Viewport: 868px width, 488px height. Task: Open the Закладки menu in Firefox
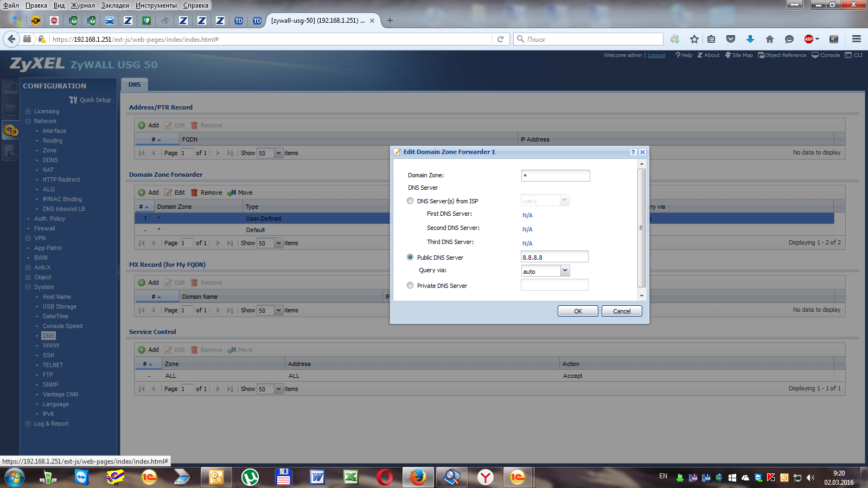click(115, 5)
